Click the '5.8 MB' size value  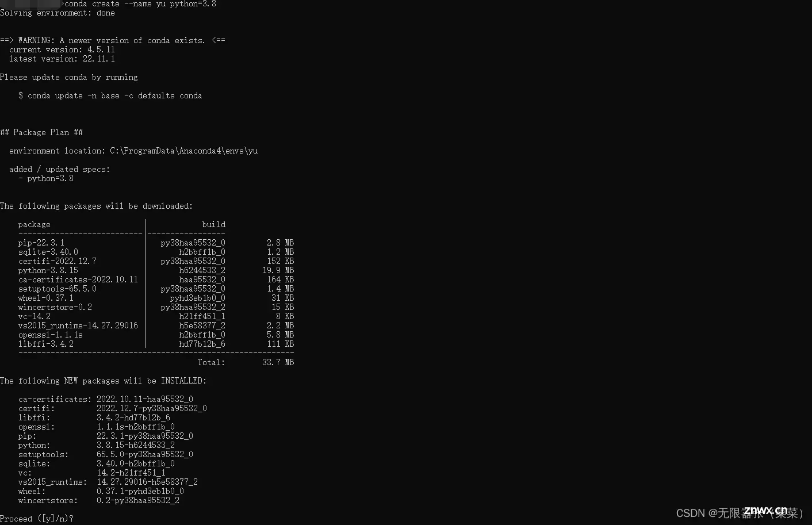pos(281,335)
